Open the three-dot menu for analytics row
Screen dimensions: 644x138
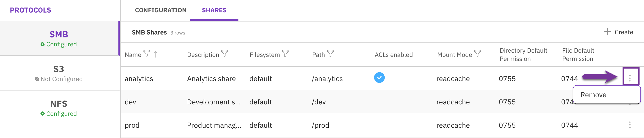(630, 78)
